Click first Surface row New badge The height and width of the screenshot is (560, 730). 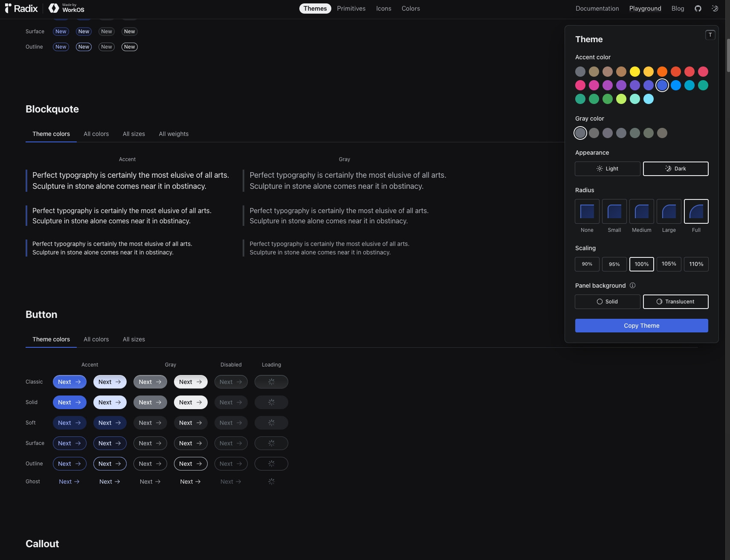click(x=61, y=32)
